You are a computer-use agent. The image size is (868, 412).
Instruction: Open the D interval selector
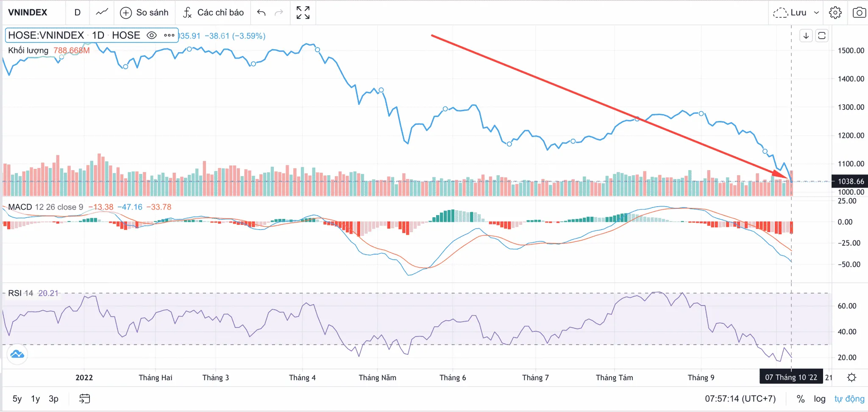coord(78,12)
